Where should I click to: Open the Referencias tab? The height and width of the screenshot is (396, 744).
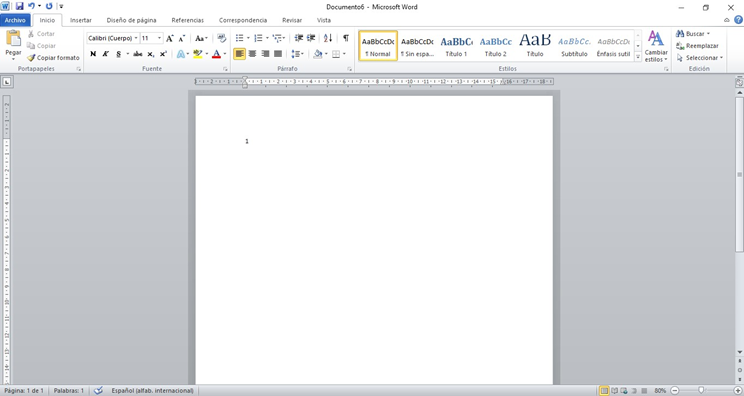pos(187,20)
